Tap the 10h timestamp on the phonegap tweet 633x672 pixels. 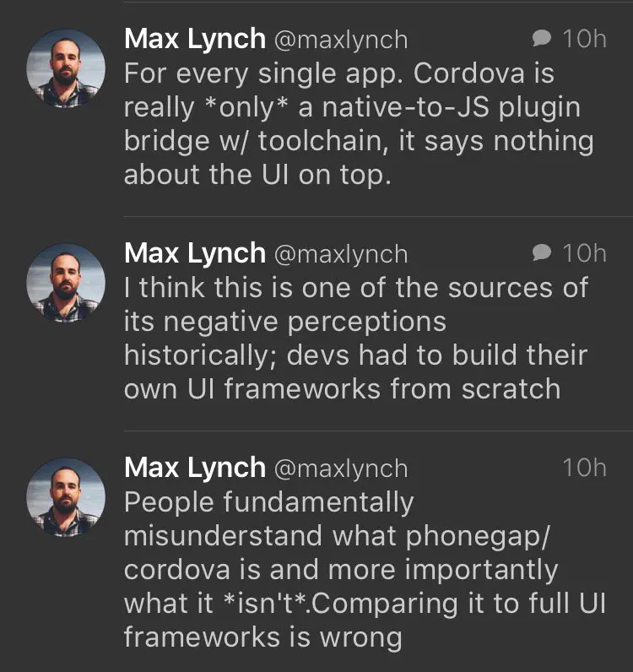click(584, 468)
